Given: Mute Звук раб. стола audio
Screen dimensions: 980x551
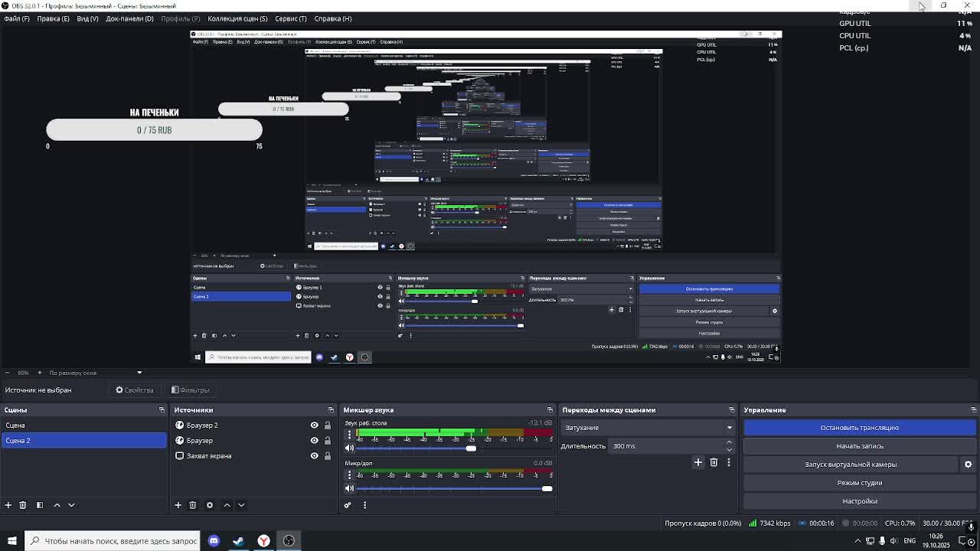Looking at the screenshot, I should click(x=350, y=448).
